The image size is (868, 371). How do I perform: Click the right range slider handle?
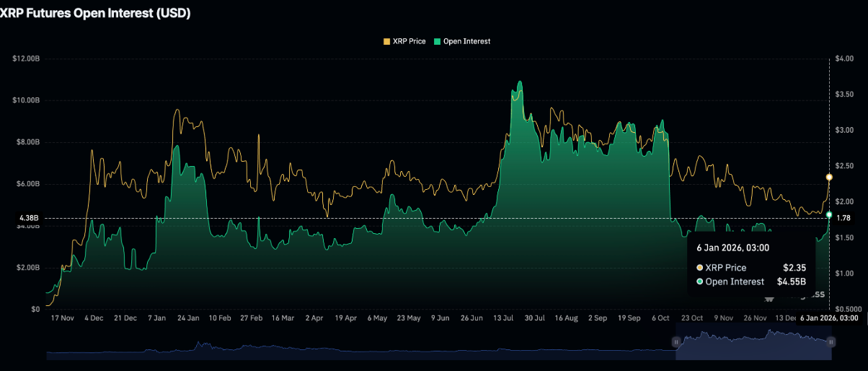[831, 341]
